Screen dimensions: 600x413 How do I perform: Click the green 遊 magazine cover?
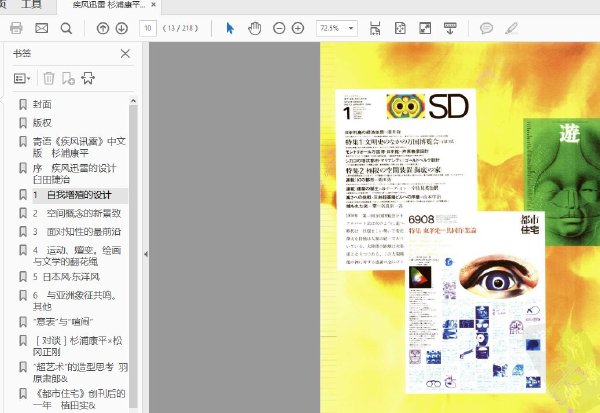point(561,182)
